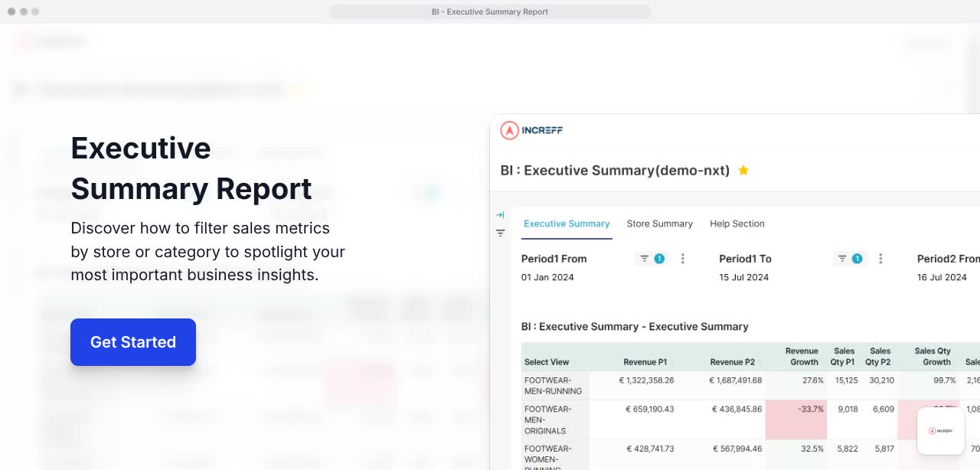The image size is (980, 470).
Task: Click the Sales Qty P1 header
Action: pyautogui.click(x=844, y=357)
